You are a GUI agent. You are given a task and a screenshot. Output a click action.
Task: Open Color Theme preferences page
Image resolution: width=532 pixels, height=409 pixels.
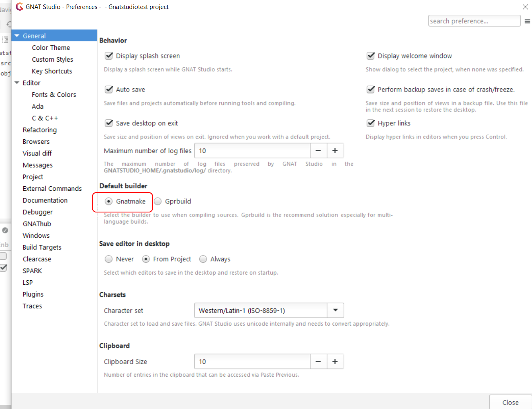coord(51,47)
